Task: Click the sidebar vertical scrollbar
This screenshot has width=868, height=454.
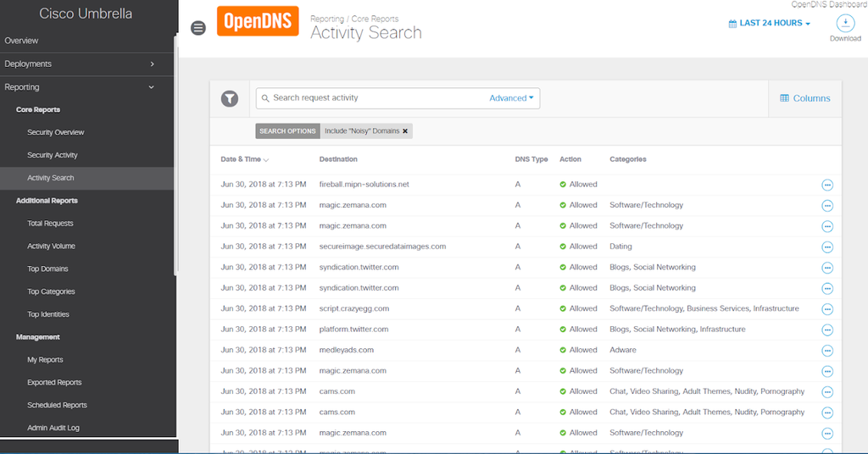Action: pos(176,155)
